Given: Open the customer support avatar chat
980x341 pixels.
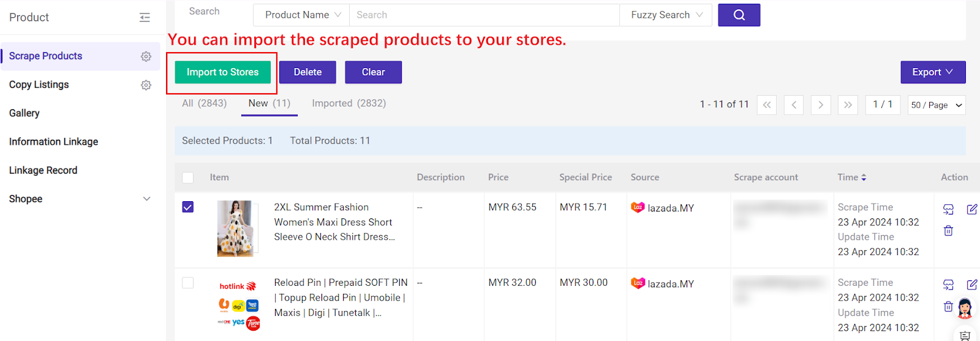Looking at the screenshot, I should (965, 308).
